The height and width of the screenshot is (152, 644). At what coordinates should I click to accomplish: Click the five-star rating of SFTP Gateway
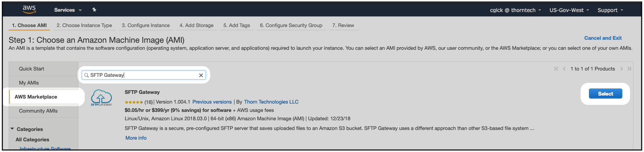134,102
